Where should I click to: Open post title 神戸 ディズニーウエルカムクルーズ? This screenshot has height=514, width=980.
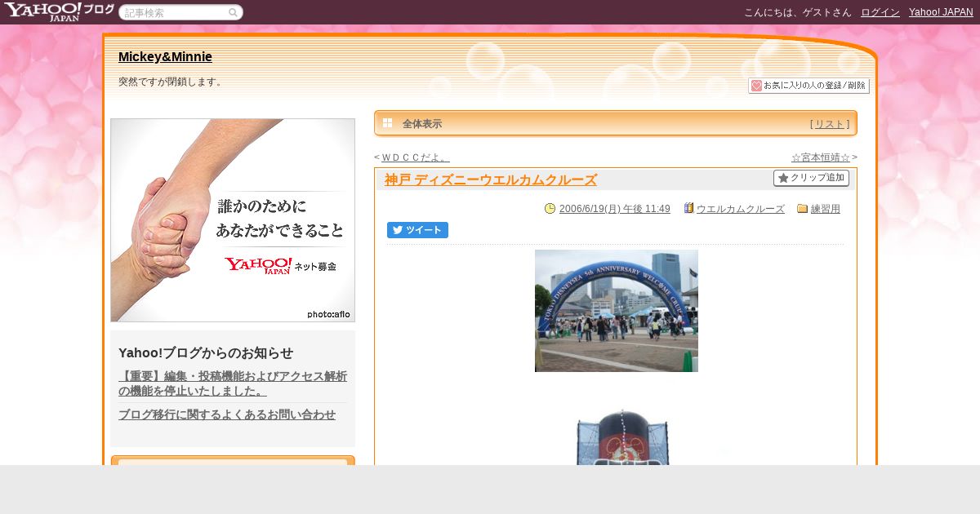point(491,180)
